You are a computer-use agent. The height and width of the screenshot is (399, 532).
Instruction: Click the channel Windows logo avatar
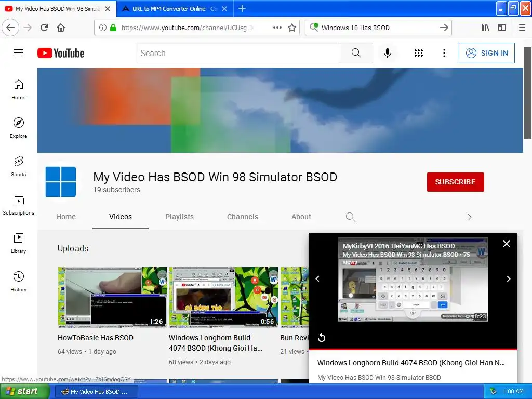click(61, 182)
